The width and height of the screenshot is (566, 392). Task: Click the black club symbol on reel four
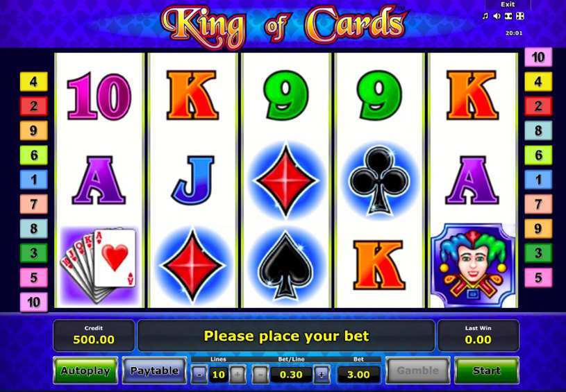tap(380, 180)
